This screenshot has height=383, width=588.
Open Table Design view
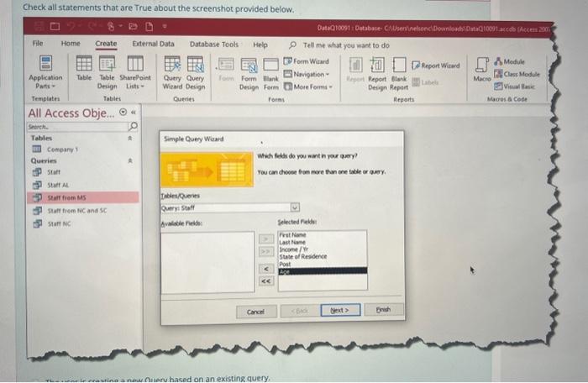pos(107,72)
